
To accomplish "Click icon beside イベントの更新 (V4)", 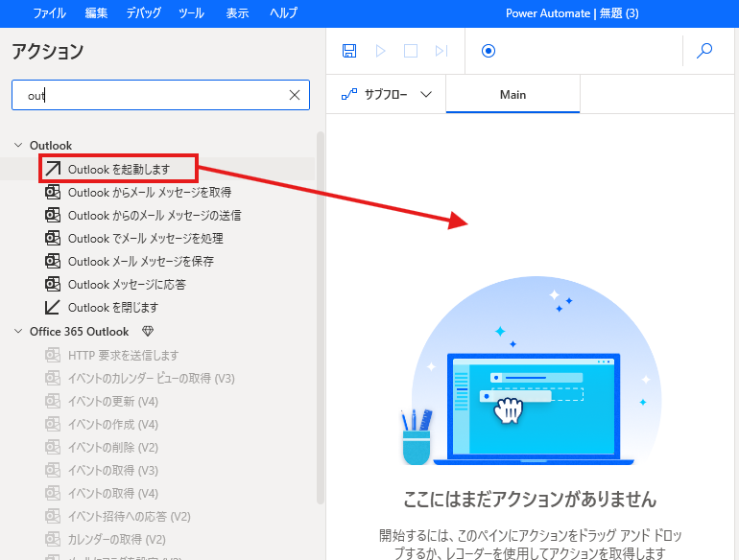I will coord(53,401).
